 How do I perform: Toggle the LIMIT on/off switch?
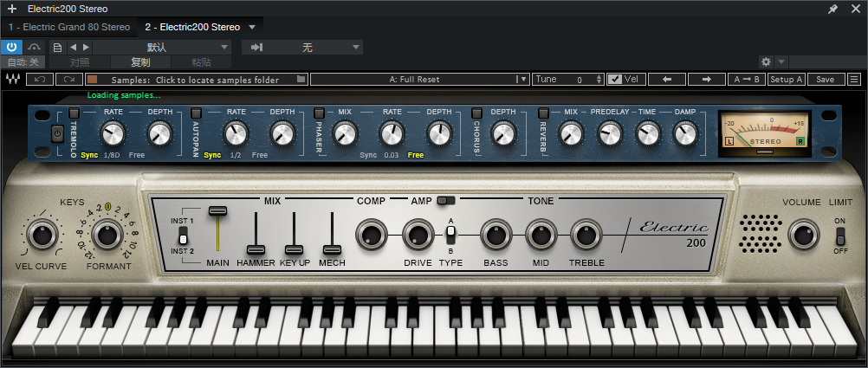839,236
